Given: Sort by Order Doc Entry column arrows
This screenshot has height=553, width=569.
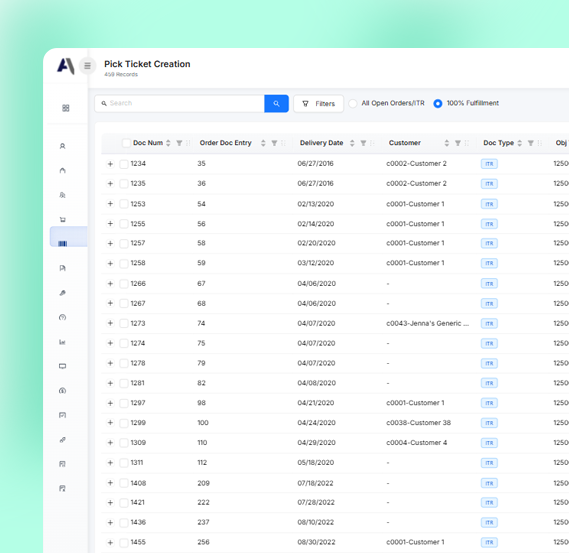Looking at the screenshot, I should point(263,143).
